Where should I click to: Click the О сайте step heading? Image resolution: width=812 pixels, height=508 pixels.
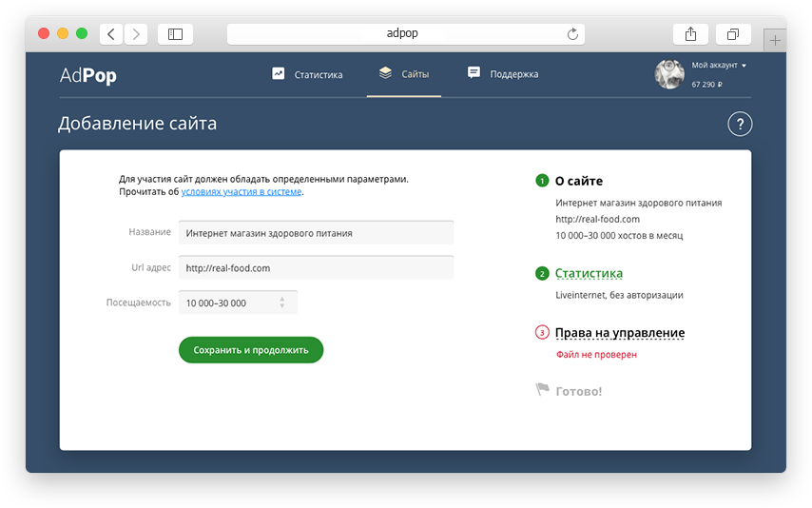tap(579, 181)
